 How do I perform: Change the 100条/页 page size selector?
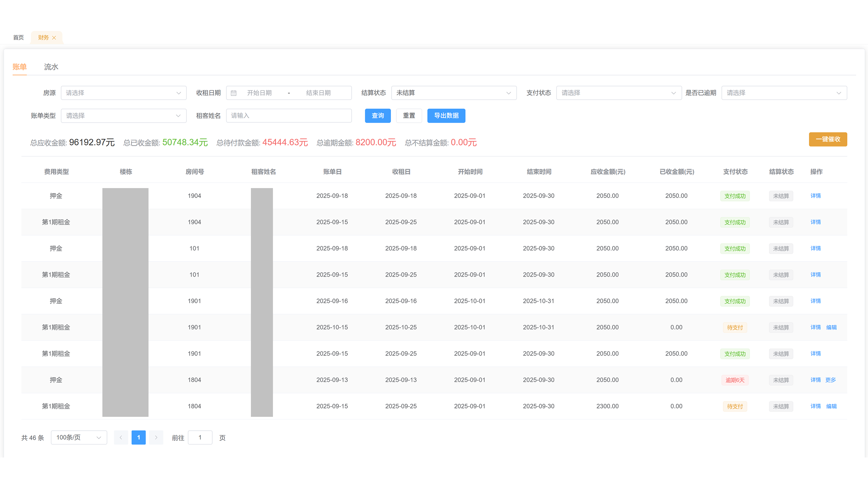[79, 438]
